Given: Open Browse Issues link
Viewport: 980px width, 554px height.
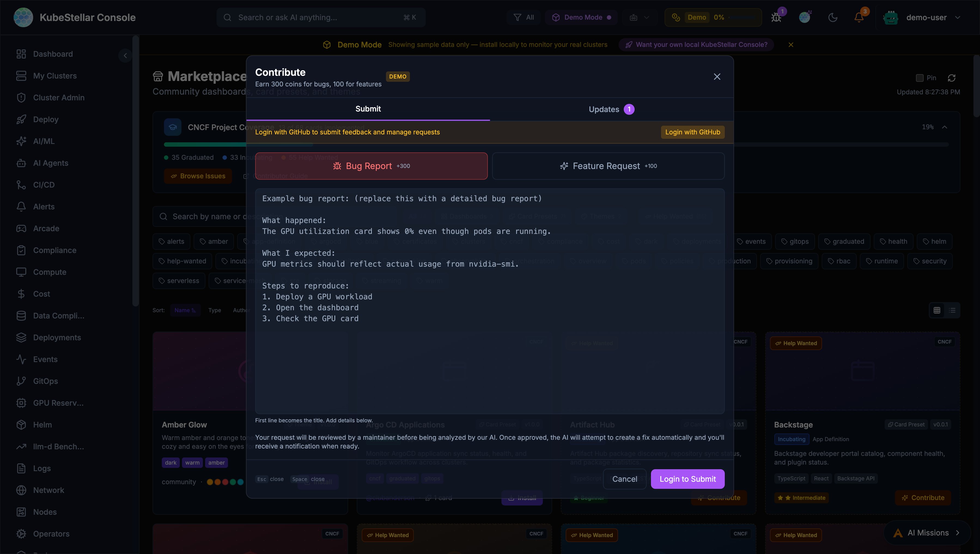Looking at the screenshot, I should pyautogui.click(x=198, y=176).
